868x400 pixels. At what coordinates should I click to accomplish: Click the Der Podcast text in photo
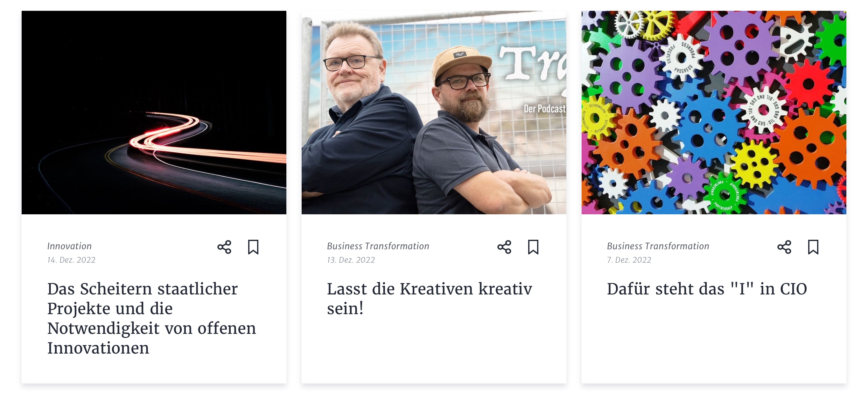click(544, 109)
